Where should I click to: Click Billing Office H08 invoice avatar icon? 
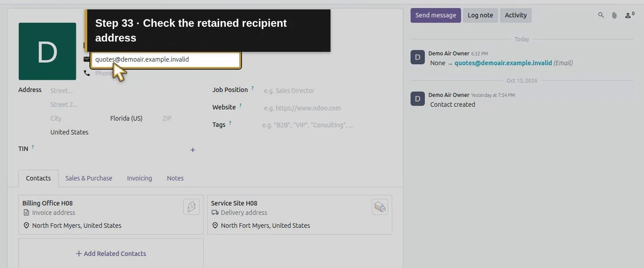(x=191, y=207)
